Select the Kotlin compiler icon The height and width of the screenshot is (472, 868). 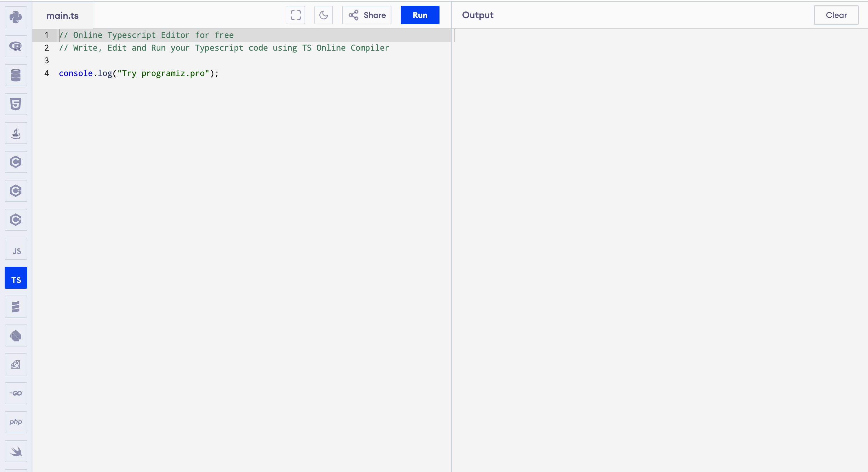pyautogui.click(x=16, y=336)
